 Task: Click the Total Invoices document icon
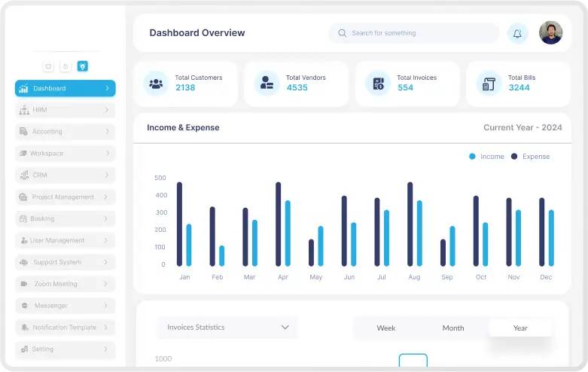tap(378, 83)
